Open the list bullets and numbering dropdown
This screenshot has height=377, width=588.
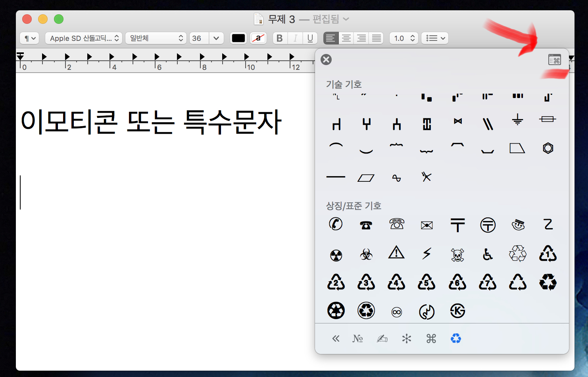tap(435, 38)
